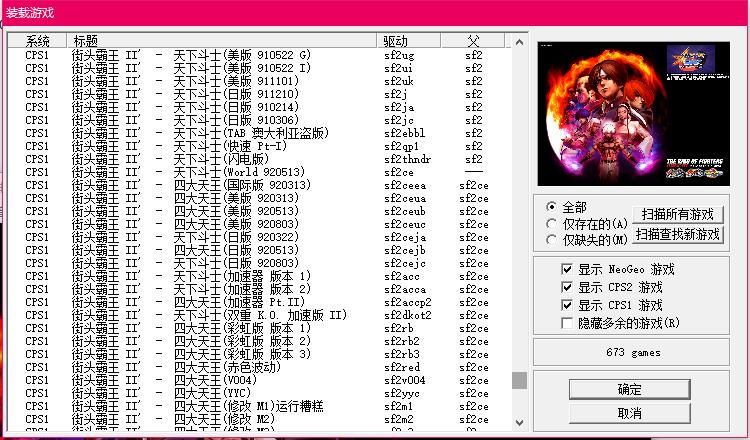750x440 pixels.
Task: Select the game row with driver sf2dkot2
Action: pyautogui.click(x=200, y=315)
